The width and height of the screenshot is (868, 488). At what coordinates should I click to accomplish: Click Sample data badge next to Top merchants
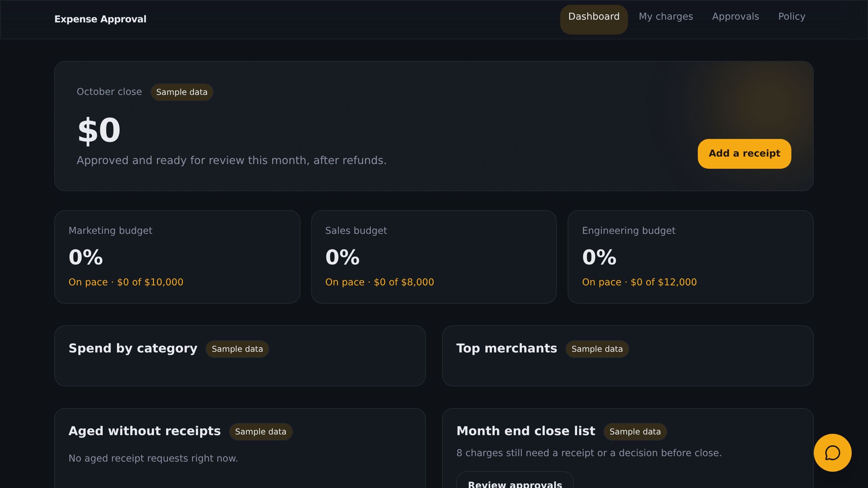tap(597, 349)
